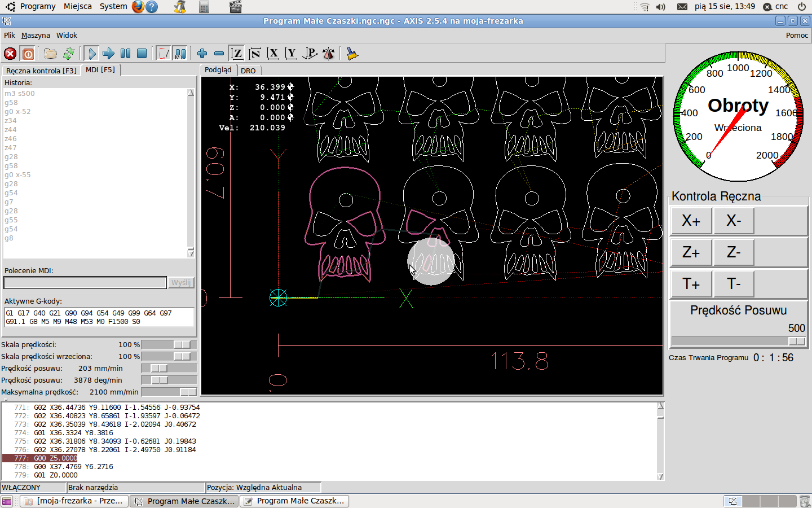
Task: Open the Plik menu
Action: (10, 35)
